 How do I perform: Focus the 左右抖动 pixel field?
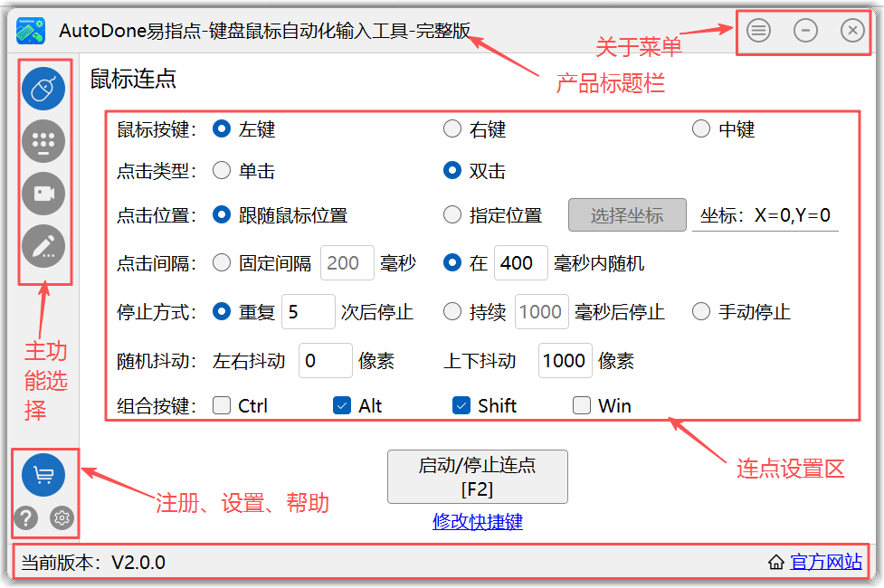pyautogui.click(x=326, y=361)
